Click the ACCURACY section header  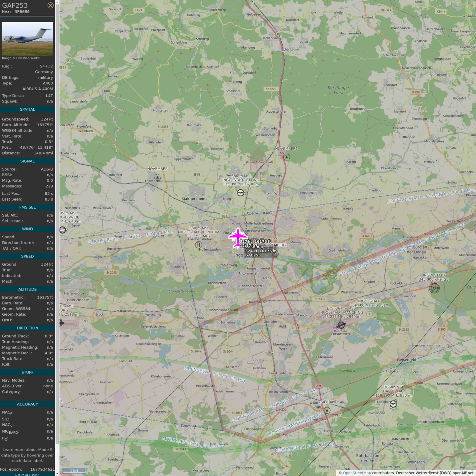pyautogui.click(x=27, y=404)
